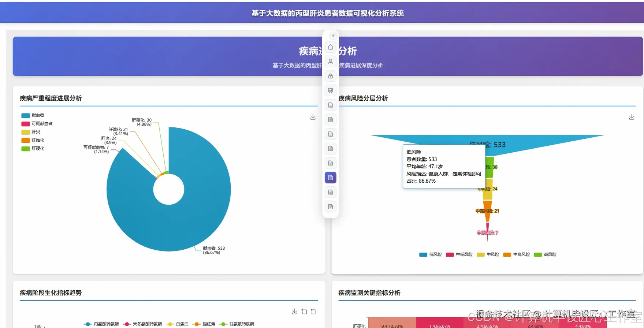The width and height of the screenshot is (644, 328).
Task: Toggle 天冬氨酸转氨酶 line in trend legend
Action: click(142, 324)
